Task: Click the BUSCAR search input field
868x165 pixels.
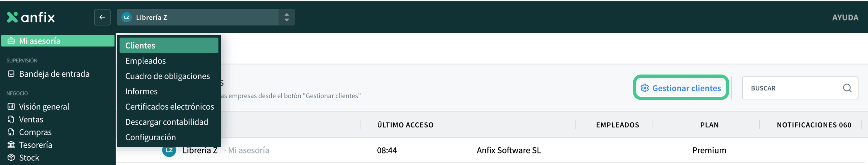Action: coord(793,88)
